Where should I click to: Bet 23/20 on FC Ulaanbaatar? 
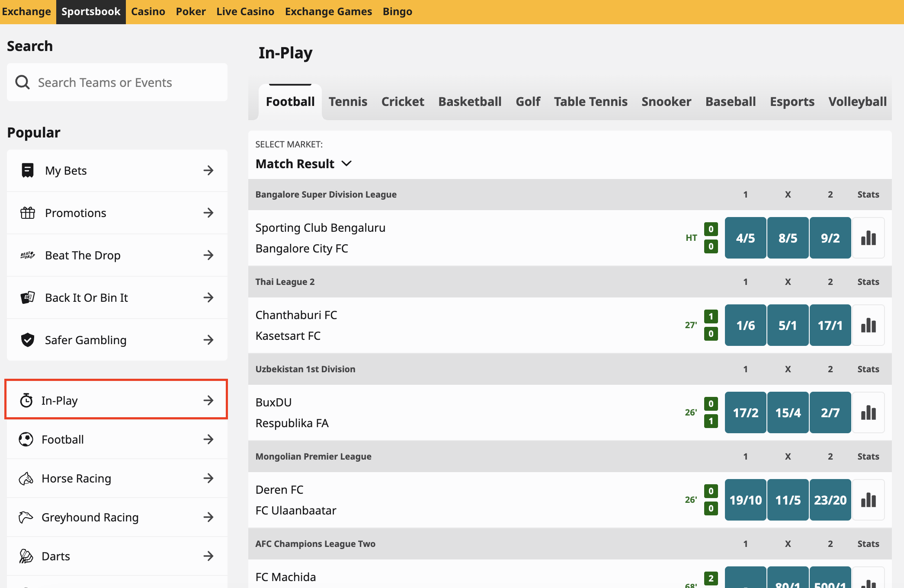click(x=830, y=500)
